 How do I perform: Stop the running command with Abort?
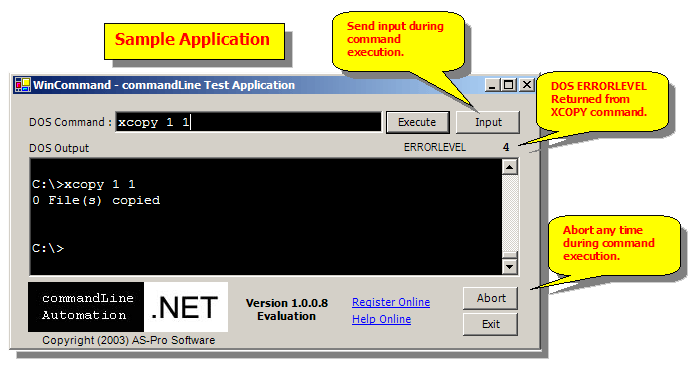491,298
